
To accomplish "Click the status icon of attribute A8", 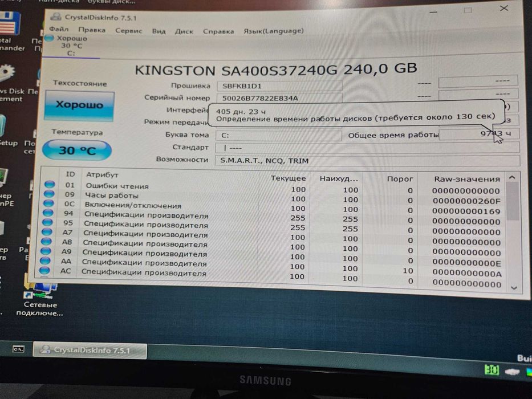I will tap(46, 241).
